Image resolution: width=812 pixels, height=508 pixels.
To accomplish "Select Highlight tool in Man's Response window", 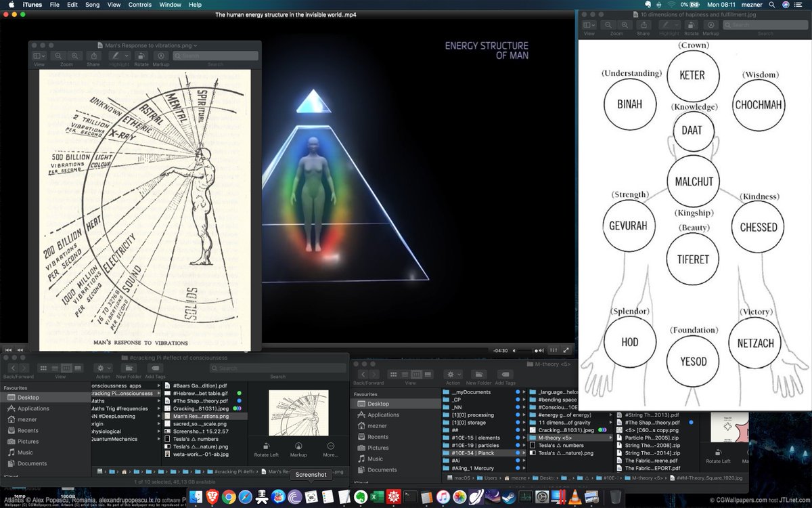I will coord(116,56).
